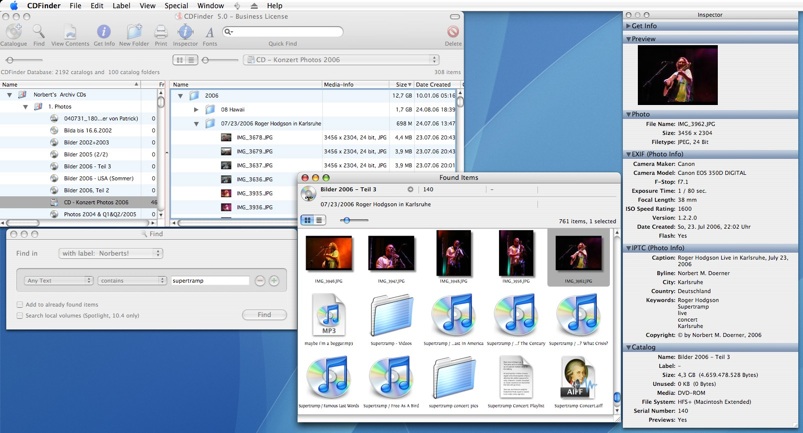Screen dimensions: 803x433
Task: Expand the Get Info inspector section
Action: click(x=629, y=26)
